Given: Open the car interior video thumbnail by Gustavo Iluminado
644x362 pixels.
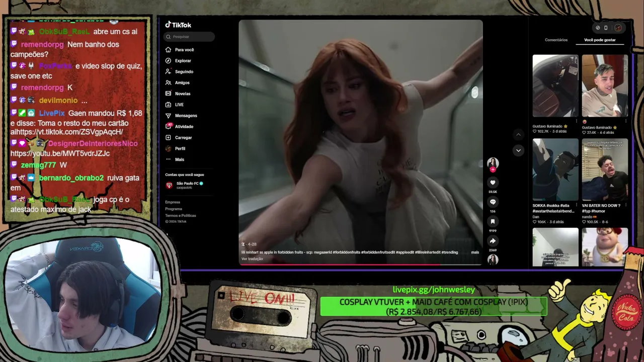Looking at the screenshot, I should tap(555, 86).
